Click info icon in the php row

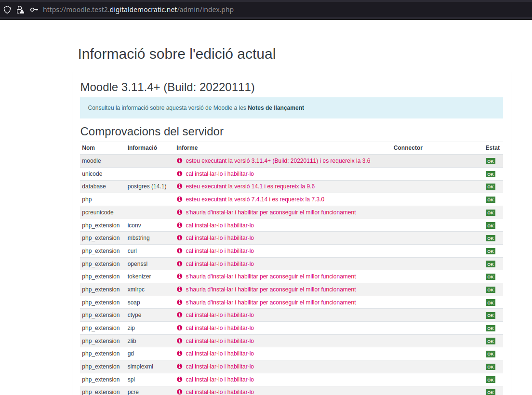tap(179, 199)
